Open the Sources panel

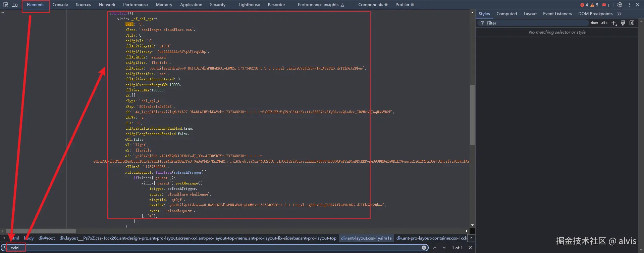click(x=83, y=5)
